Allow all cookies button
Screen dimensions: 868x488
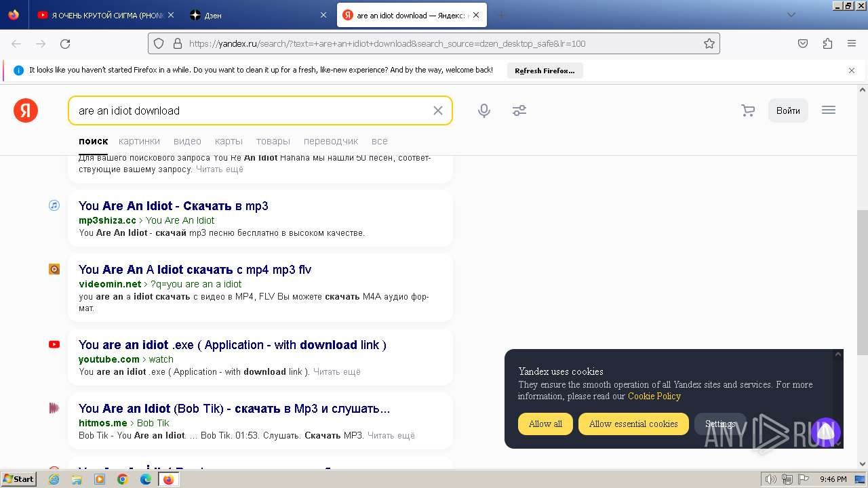click(x=545, y=424)
